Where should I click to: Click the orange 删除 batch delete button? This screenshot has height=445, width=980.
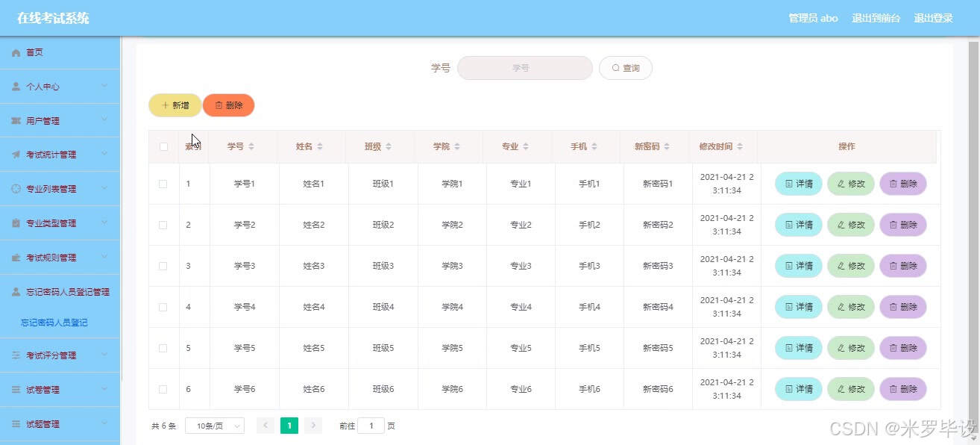[229, 105]
